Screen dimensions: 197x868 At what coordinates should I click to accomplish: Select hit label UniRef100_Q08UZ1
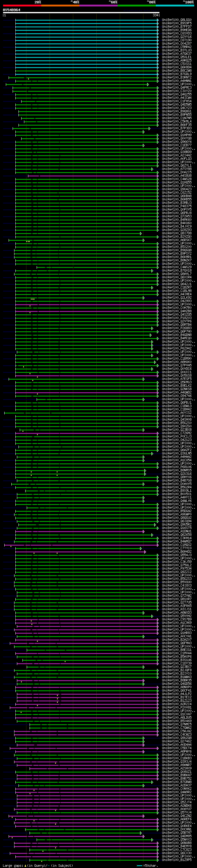click(x=177, y=772)
